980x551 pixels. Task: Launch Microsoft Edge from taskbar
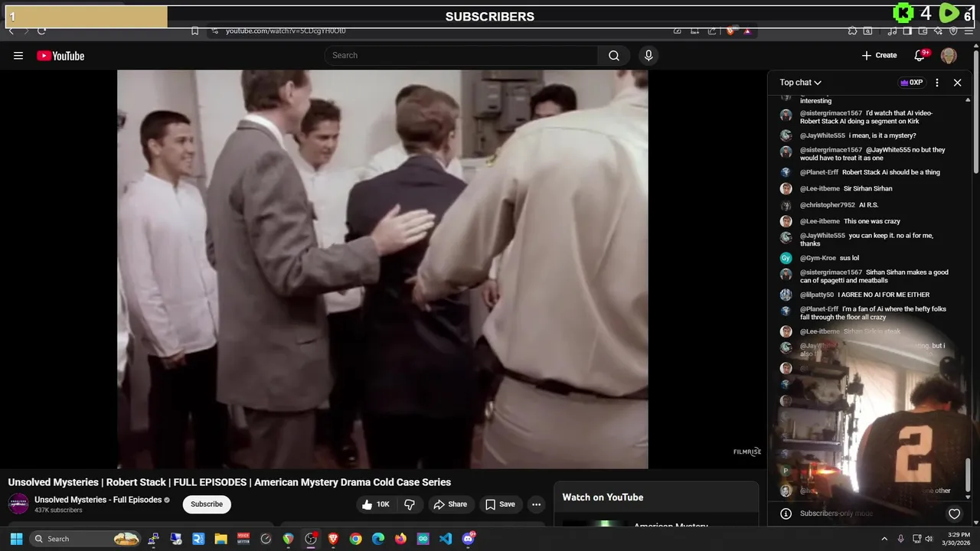(x=378, y=539)
